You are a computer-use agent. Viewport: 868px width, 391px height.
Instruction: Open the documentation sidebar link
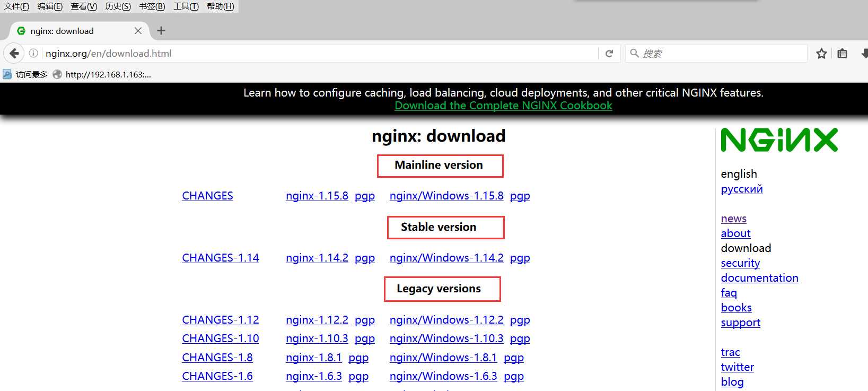point(759,278)
